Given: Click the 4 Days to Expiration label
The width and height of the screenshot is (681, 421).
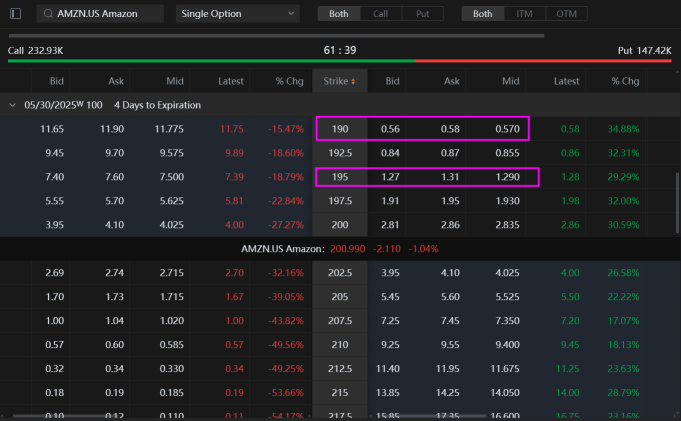Looking at the screenshot, I should click(x=157, y=105).
